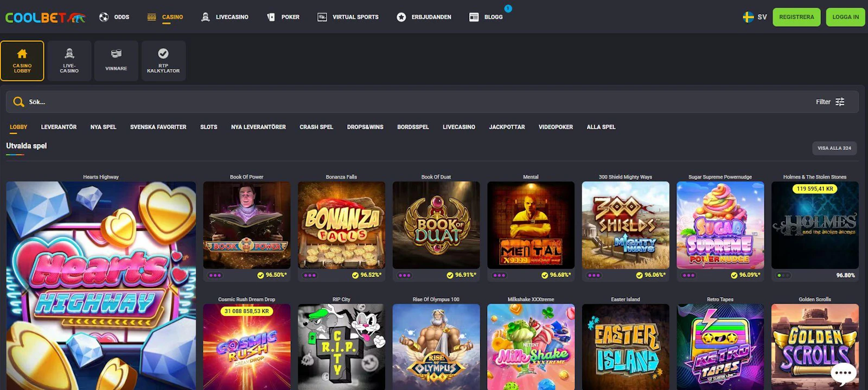Screen dimensions: 868x390
Task: Select the Bordsspel tab
Action: [x=413, y=127]
